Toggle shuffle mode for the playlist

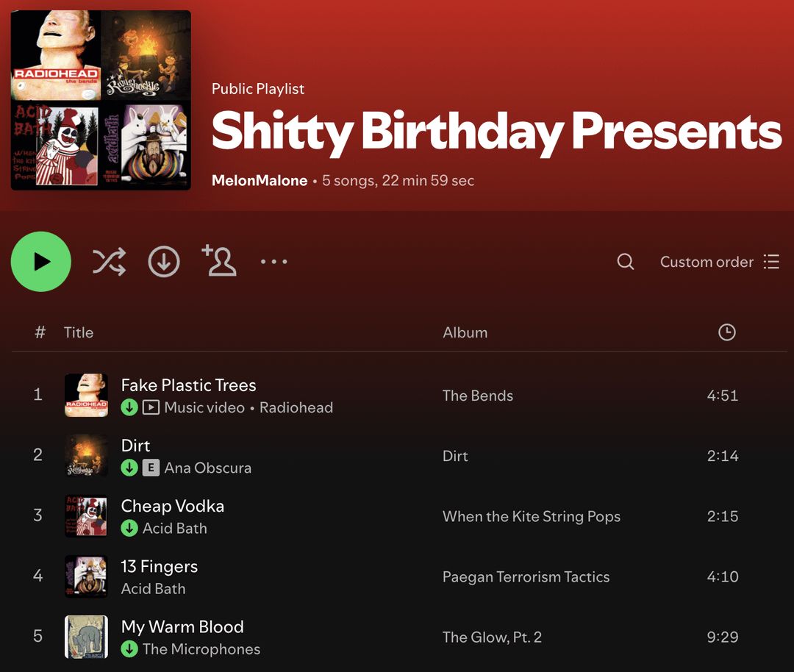(110, 262)
